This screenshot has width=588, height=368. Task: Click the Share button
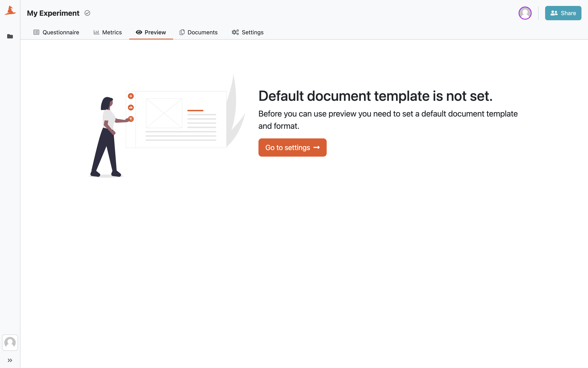pyautogui.click(x=563, y=13)
